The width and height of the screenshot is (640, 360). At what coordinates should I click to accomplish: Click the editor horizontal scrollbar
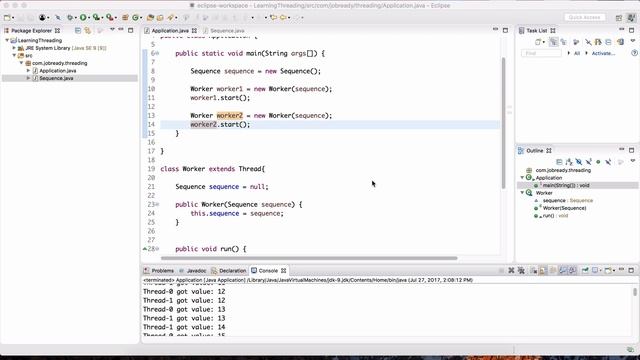[309, 258]
